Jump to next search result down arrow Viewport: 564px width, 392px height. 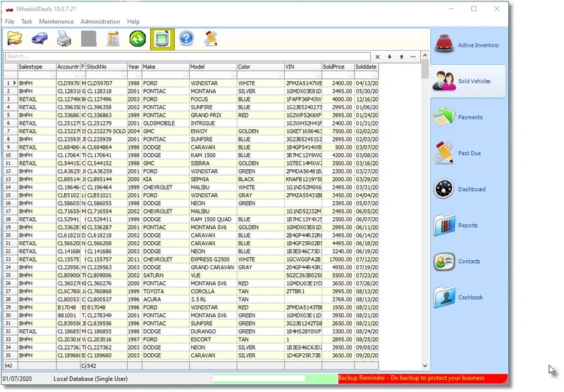[389, 56]
